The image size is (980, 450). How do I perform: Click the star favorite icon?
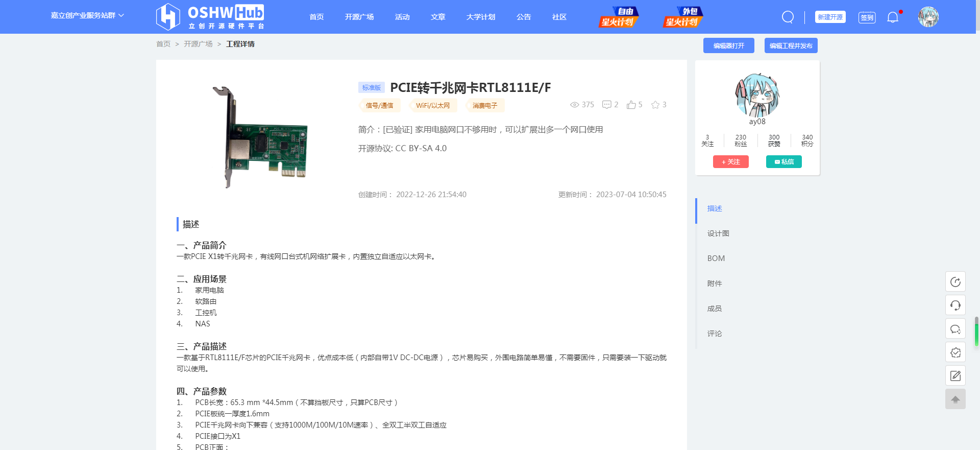tap(655, 105)
